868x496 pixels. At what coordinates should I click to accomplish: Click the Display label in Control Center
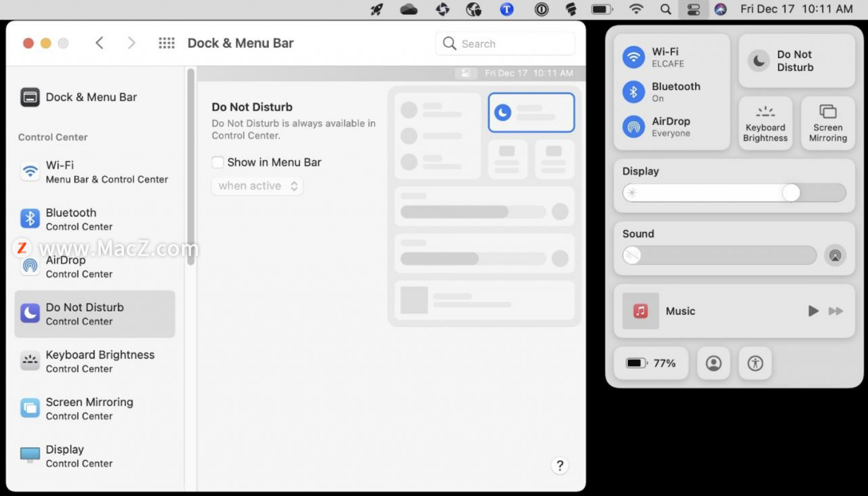641,171
